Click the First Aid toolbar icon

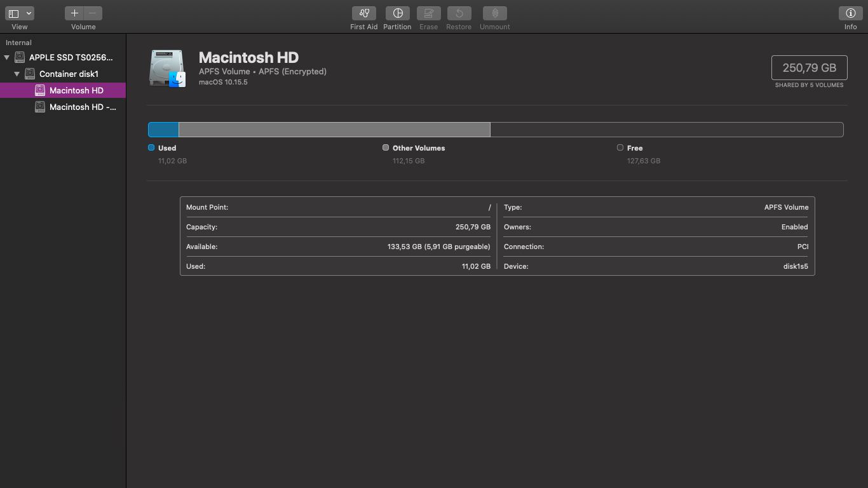363,13
